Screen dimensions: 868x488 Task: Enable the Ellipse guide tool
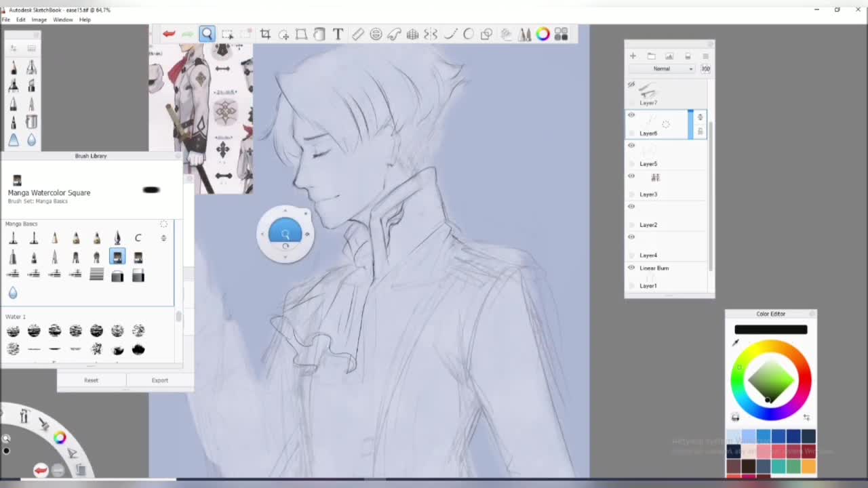tap(376, 34)
